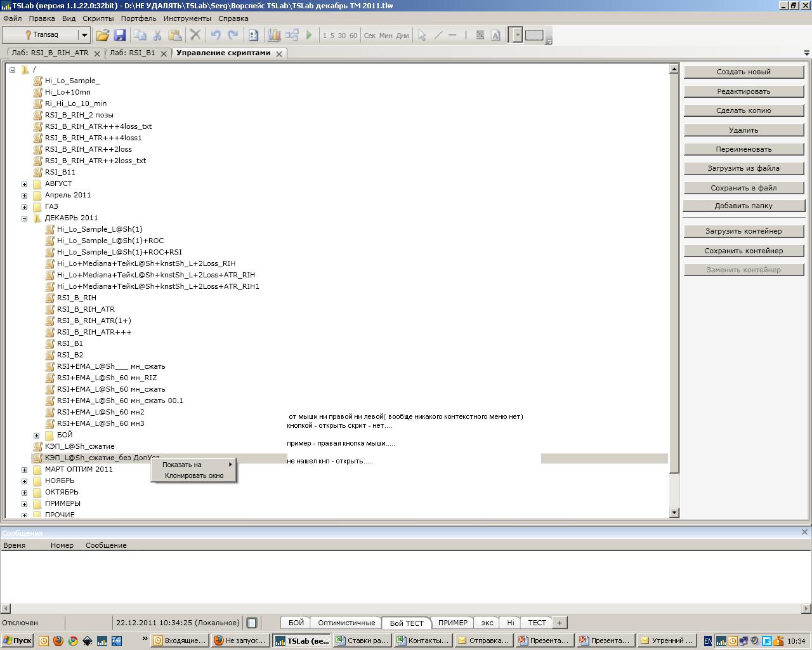Click the undo arrow icon
Screen dimensions: 812x650
click(216, 36)
